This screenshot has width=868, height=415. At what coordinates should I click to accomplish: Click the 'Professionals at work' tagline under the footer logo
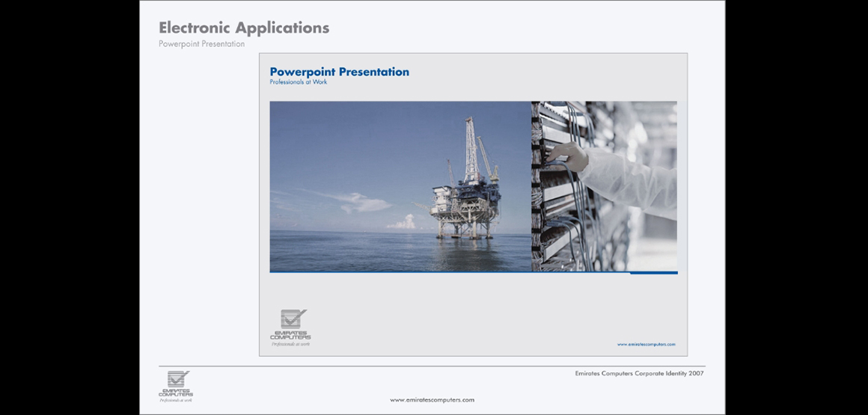[176, 401]
